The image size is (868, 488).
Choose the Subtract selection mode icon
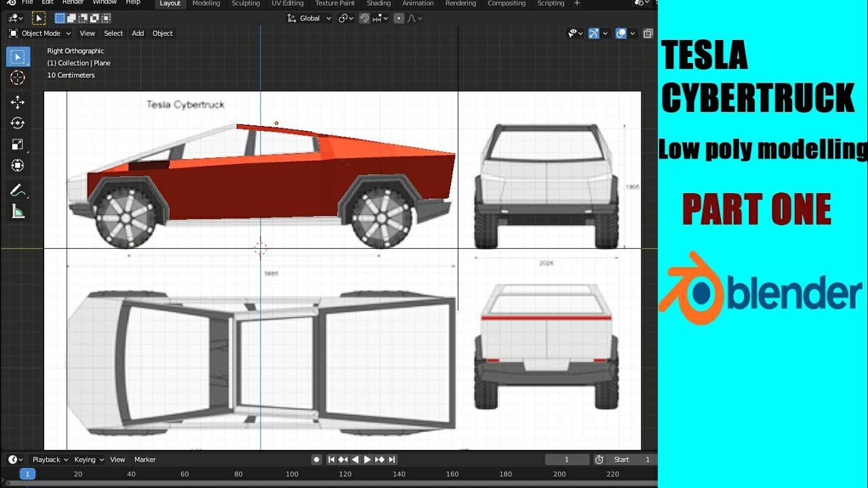(x=83, y=18)
